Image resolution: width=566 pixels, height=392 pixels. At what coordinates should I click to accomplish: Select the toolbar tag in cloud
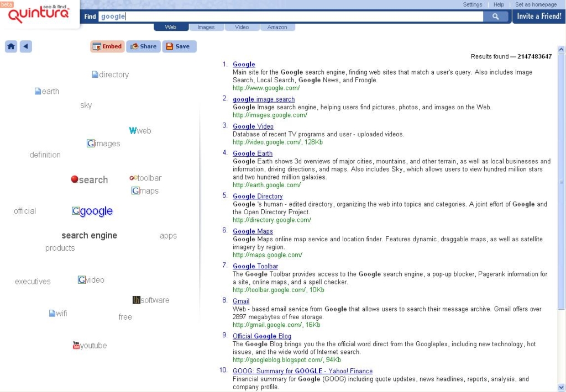pyautogui.click(x=145, y=178)
